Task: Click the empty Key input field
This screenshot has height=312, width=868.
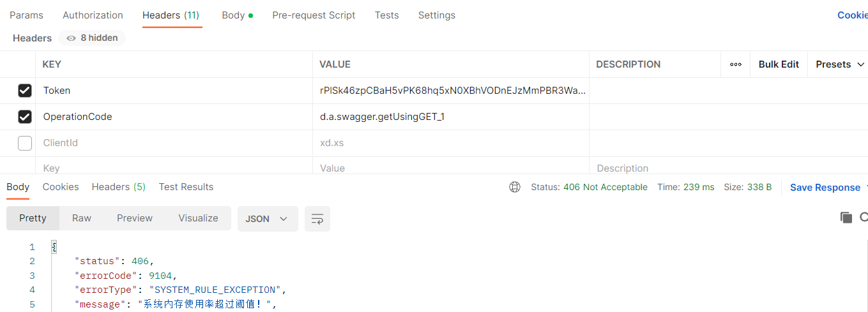Action: coord(172,168)
